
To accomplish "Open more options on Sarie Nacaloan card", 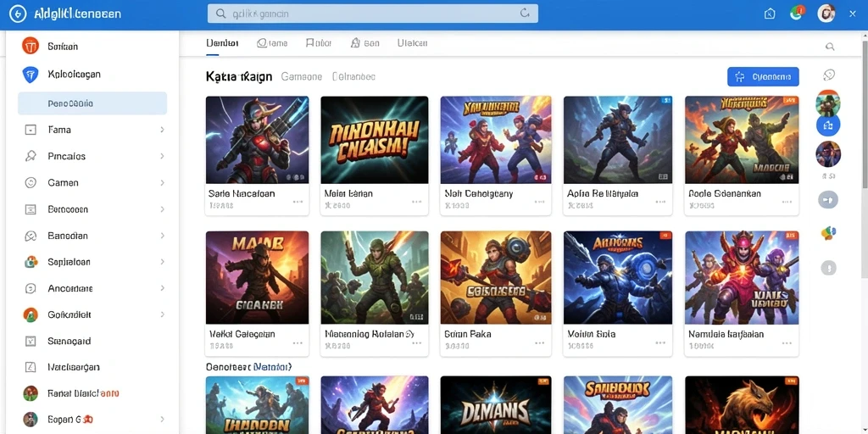I will click(298, 202).
